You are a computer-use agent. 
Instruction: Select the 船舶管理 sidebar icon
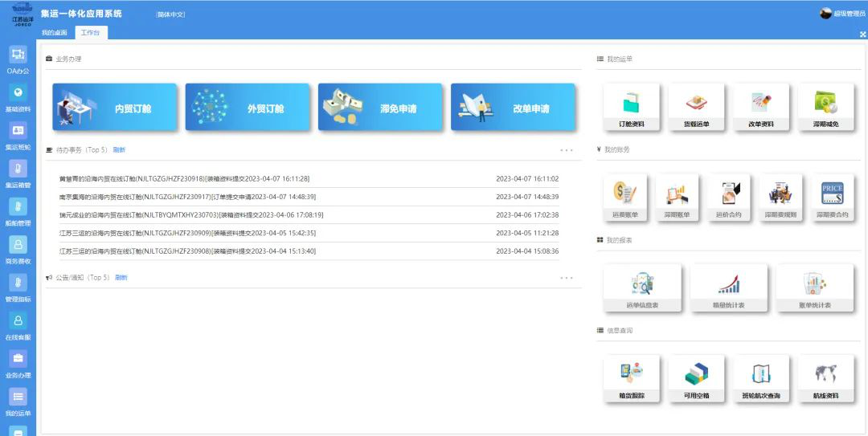click(x=18, y=207)
